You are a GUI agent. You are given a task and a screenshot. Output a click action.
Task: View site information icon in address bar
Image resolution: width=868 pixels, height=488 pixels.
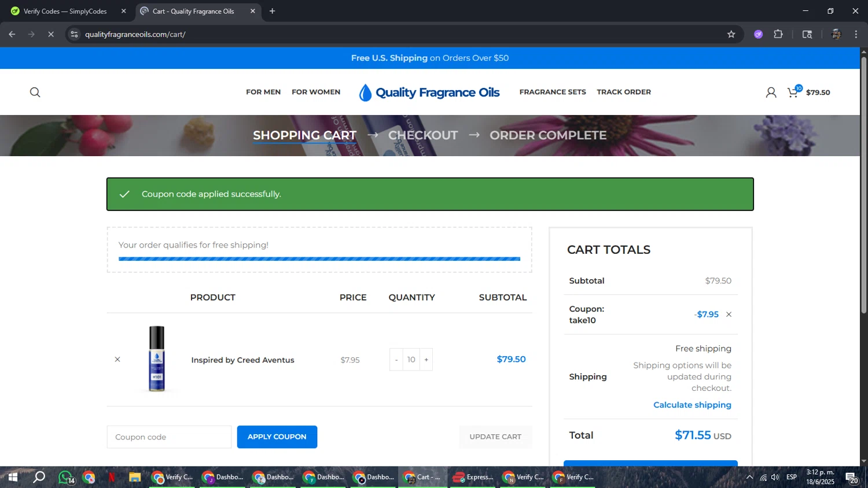coord(74,35)
